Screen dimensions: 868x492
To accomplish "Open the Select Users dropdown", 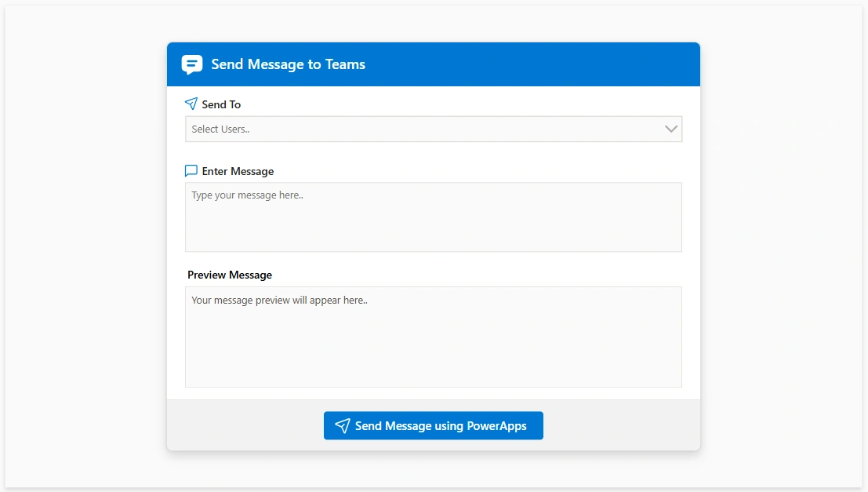I will [x=434, y=129].
